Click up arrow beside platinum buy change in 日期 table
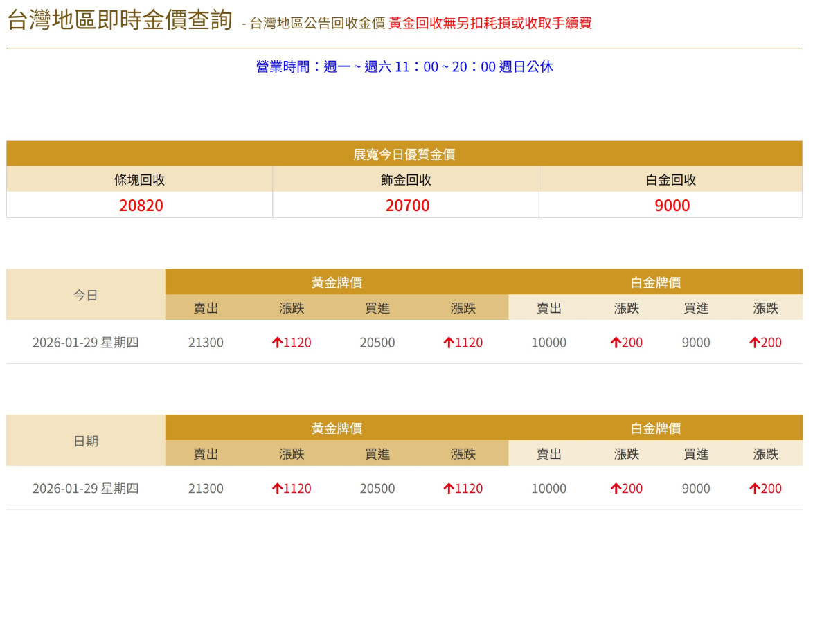Viewport: 840px width, 623px height. (x=754, y=489)
